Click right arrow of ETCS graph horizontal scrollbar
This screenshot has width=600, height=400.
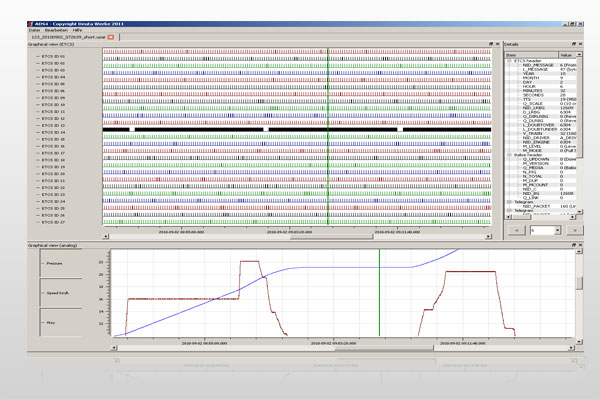click(488, 237)
